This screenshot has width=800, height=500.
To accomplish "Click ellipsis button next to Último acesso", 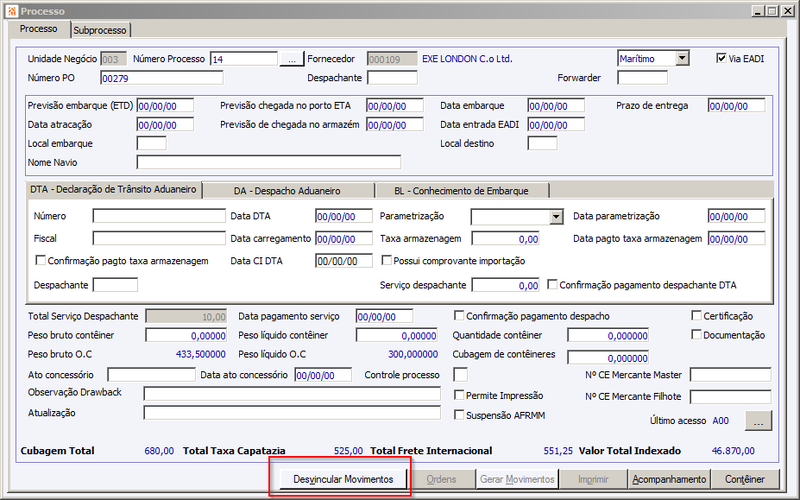I will coord(758,421).
